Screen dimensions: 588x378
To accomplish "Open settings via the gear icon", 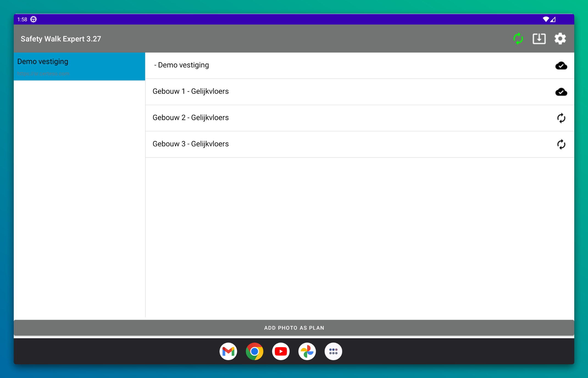I will click(x=560, y=38).
